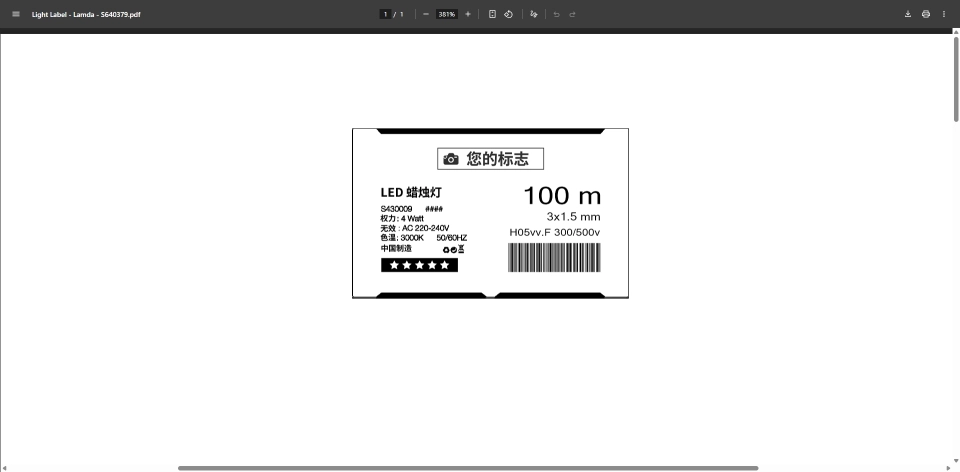This screenshot has width=960, height=472.
Task: Click the zoom in plus button
Action: [468, 14]
